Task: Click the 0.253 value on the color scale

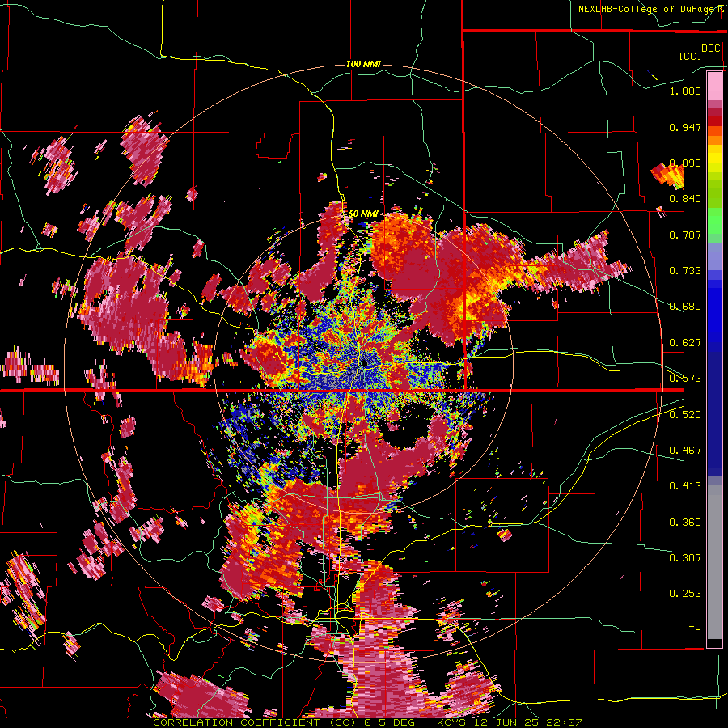Action: 685,594
